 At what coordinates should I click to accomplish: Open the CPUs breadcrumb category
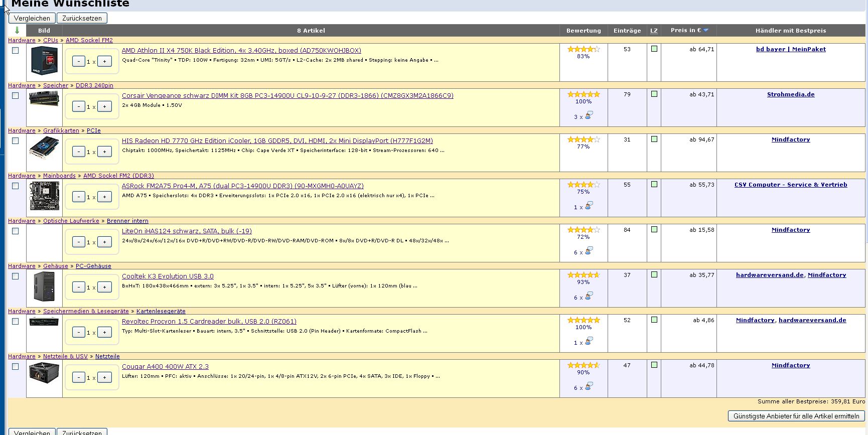51,40
